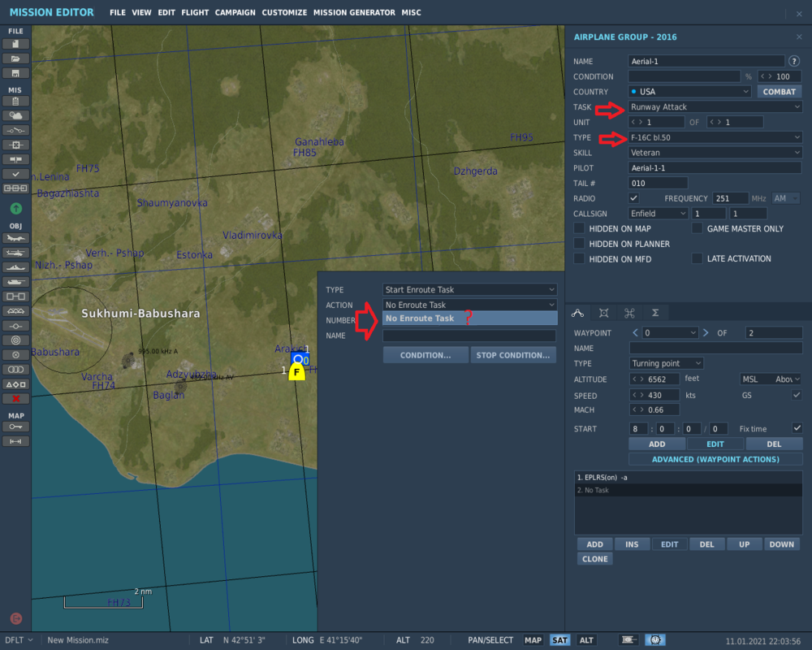Click the save mission disk icon

[x=15, y=73]
